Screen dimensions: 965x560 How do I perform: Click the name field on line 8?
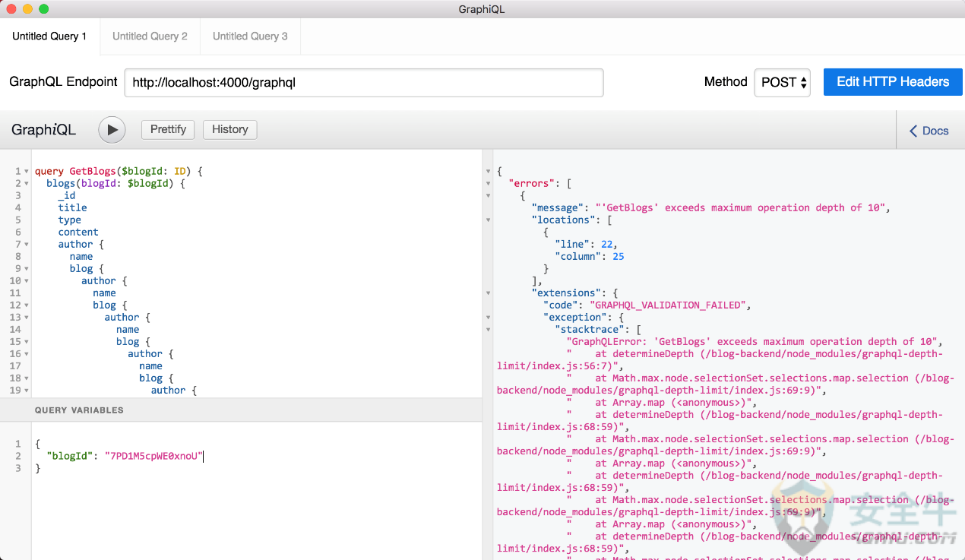click(x=81, y=256)
